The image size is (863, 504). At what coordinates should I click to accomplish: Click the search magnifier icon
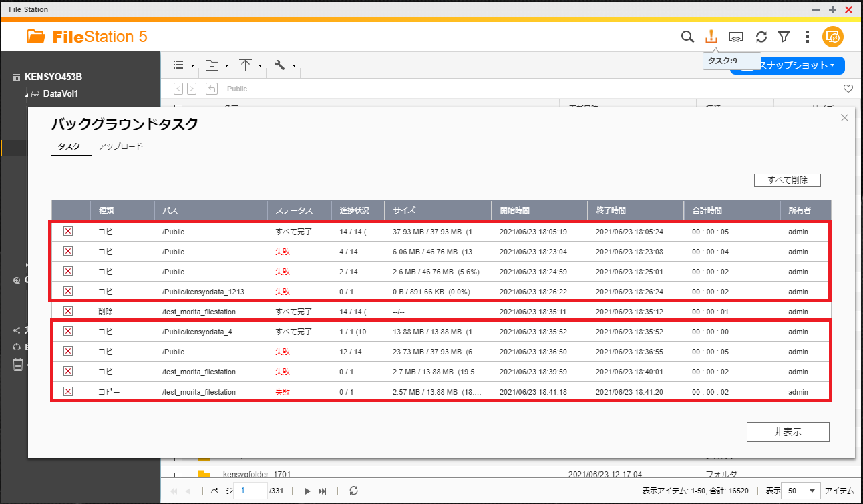[x=687, y=37]
